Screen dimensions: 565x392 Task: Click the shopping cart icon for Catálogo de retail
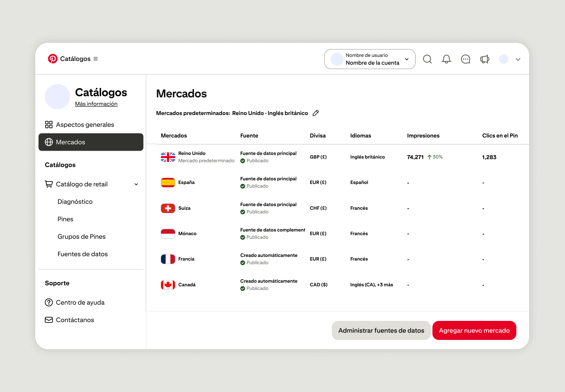(x=49, y=184)
